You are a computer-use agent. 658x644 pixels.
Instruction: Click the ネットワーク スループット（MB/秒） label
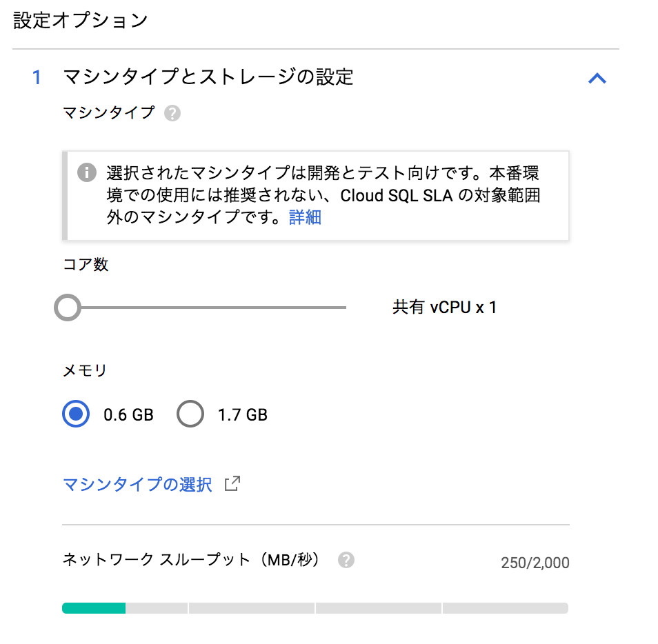click(192, 560)
